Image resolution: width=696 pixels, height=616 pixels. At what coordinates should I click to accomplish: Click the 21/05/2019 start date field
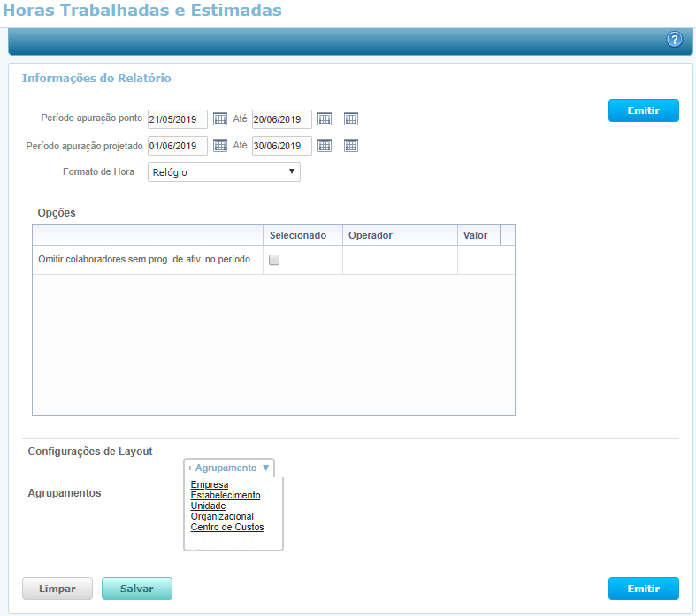coord(178,119)
